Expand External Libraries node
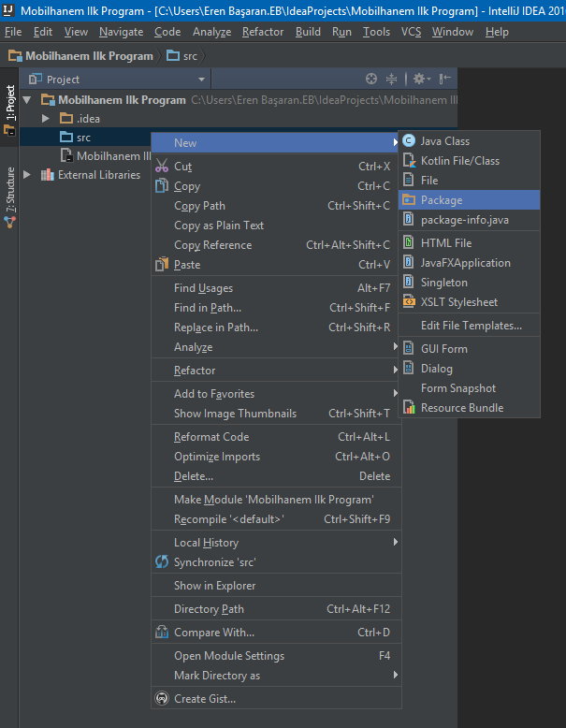This screenshot has width=566, height=728. (x=27, y=175)
